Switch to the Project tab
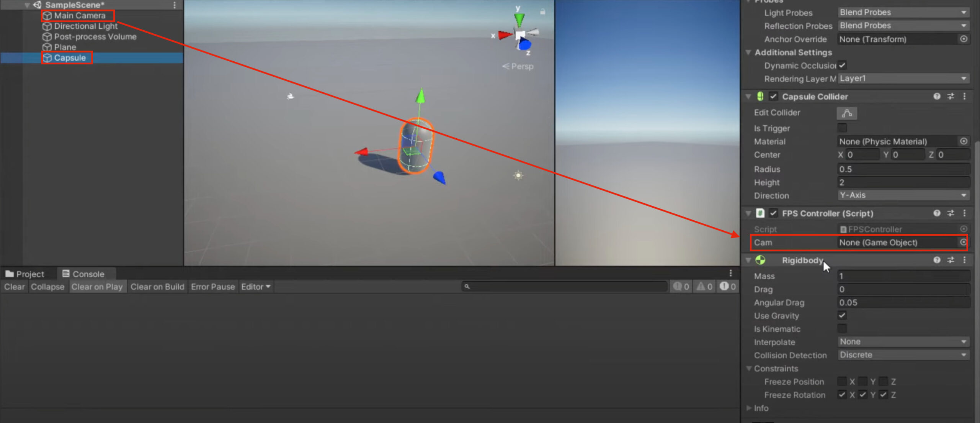 25,274
